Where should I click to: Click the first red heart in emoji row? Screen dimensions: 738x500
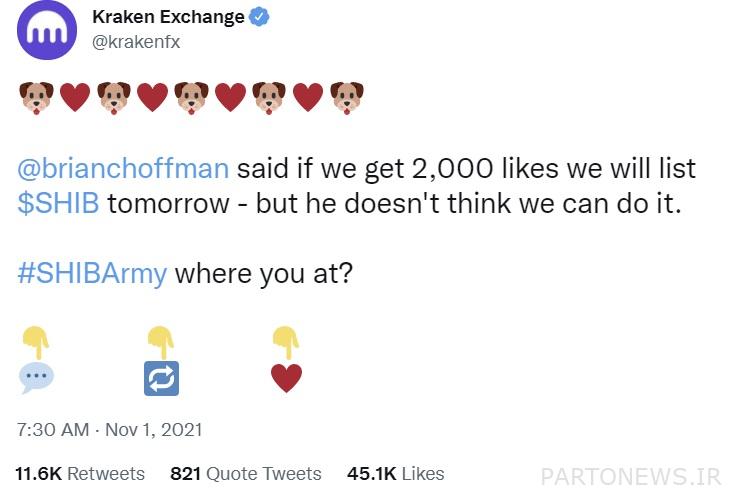pos(75,97)
